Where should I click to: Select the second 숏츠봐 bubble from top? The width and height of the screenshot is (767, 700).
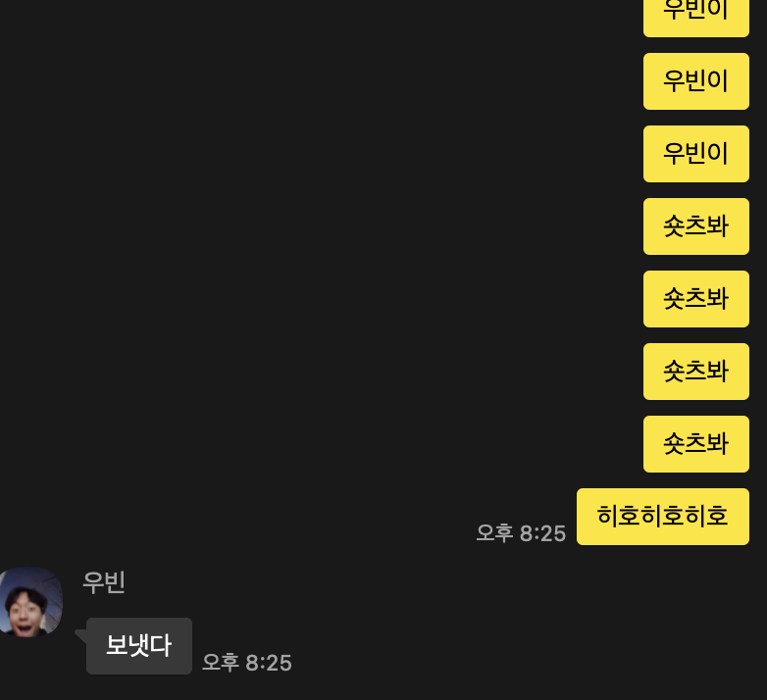[696, 299]
